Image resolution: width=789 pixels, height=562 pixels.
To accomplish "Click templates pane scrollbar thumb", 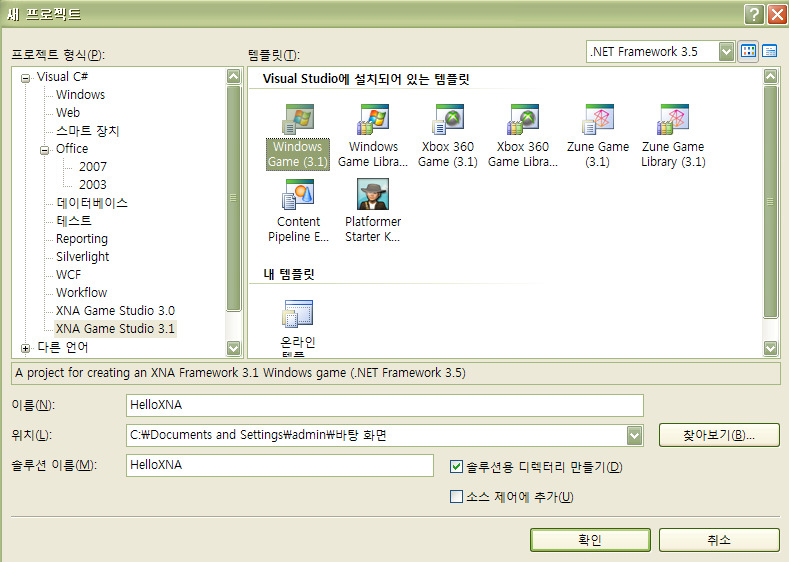I will coord(770,202).
